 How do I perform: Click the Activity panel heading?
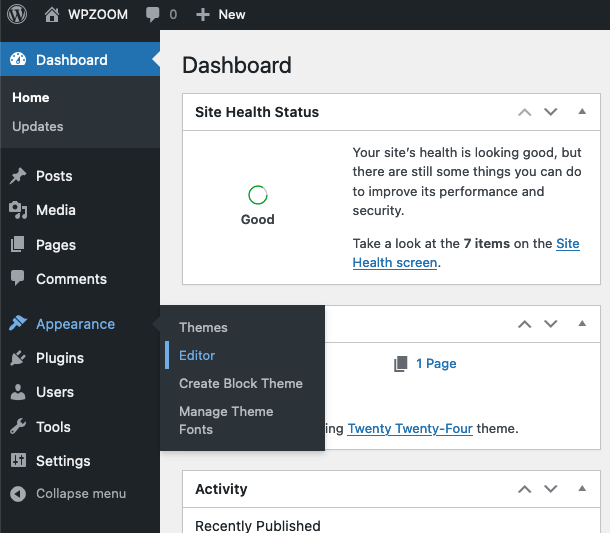pyautogui.click(x=221, y=489)
